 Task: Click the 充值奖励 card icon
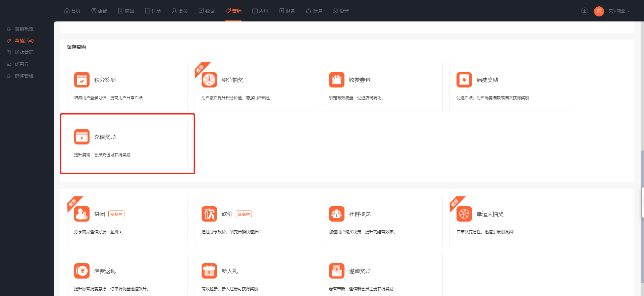tap(82, 137)
